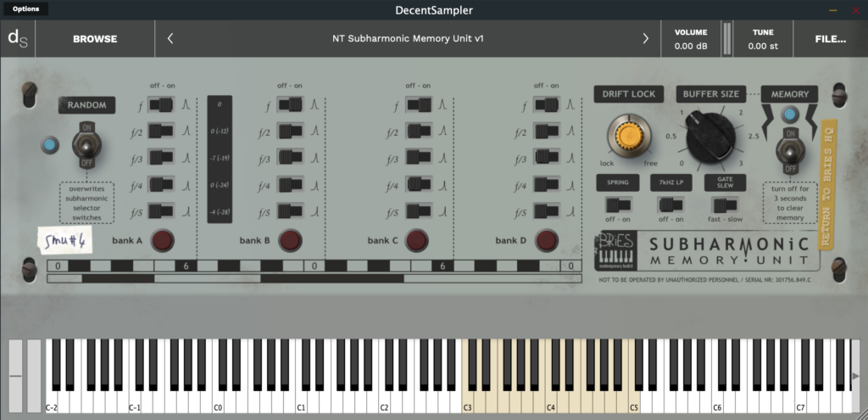Toggle bank C f/4 subharmonic switch
Screen dimensions: 868x420
[x=419, y=184]
